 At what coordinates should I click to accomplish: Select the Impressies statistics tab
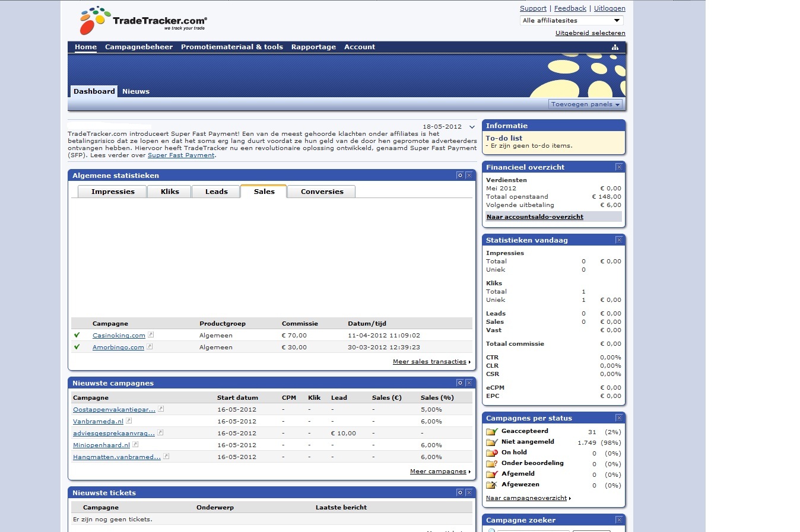coord(113,192)
